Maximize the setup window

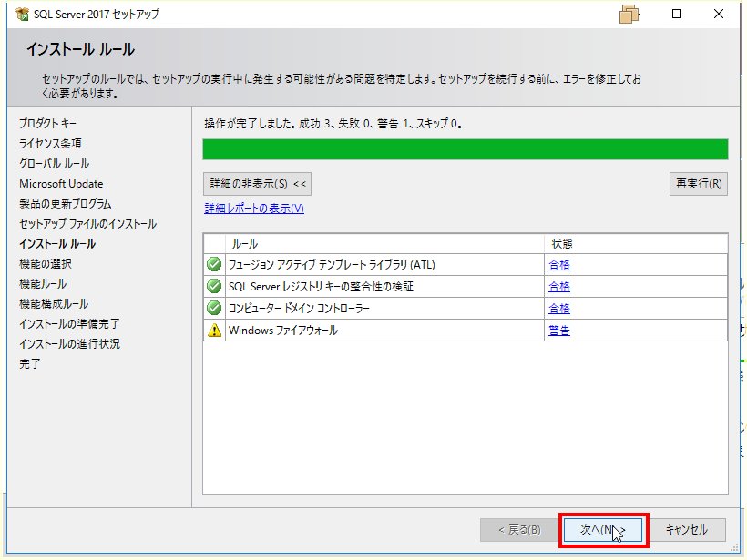[x=677, y=14]
